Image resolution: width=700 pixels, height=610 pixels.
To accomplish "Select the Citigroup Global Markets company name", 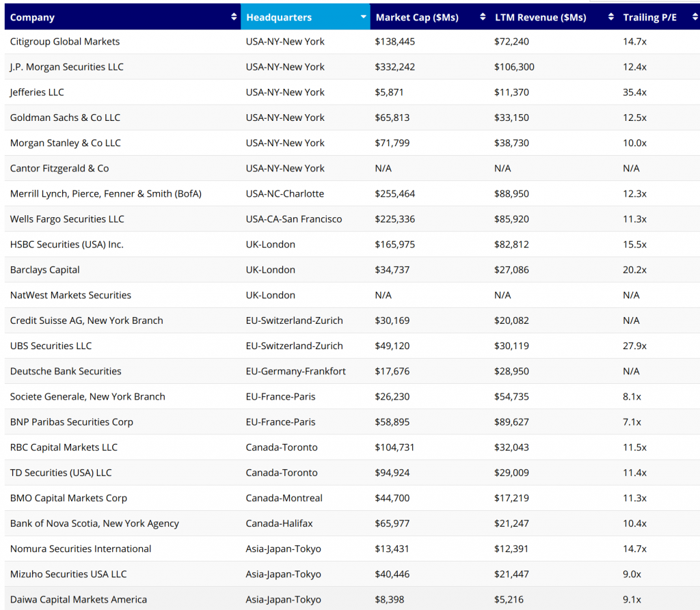I will pos(65,42).
